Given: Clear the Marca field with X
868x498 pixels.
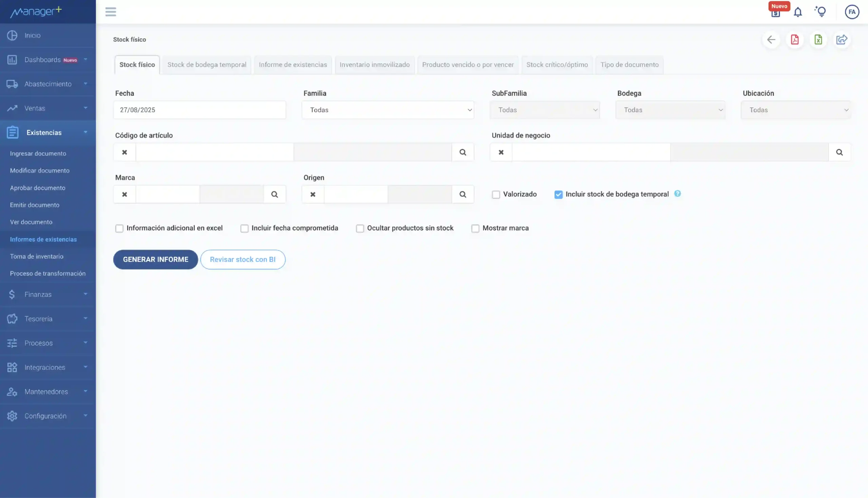Looking at the screenshot, I should pos(124,194).
